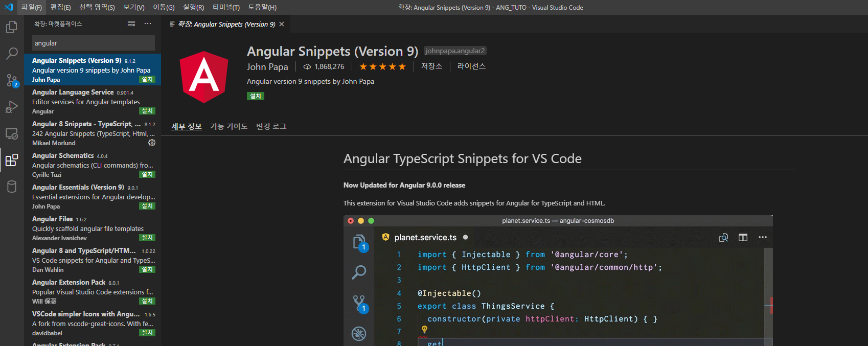The width and height of the screenshot is (868, 346).
Task: Clear extension search results icon
Action: (131, 24)
